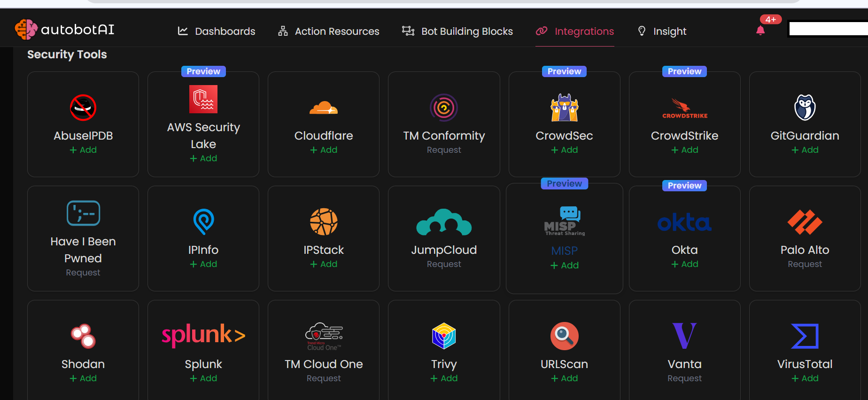Open Bot Building Blocks menu

[x=457, y=31]
